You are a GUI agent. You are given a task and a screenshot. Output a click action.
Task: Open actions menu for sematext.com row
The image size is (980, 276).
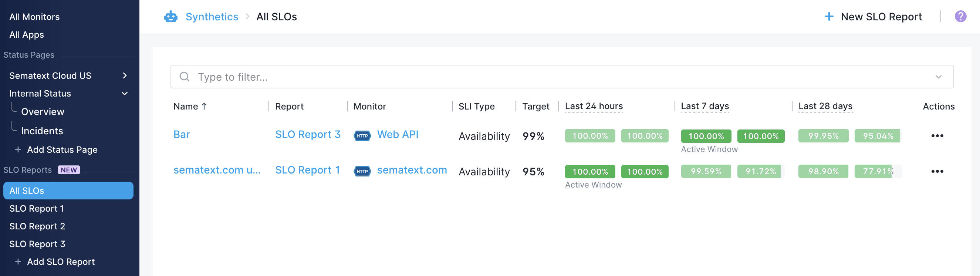937,171
